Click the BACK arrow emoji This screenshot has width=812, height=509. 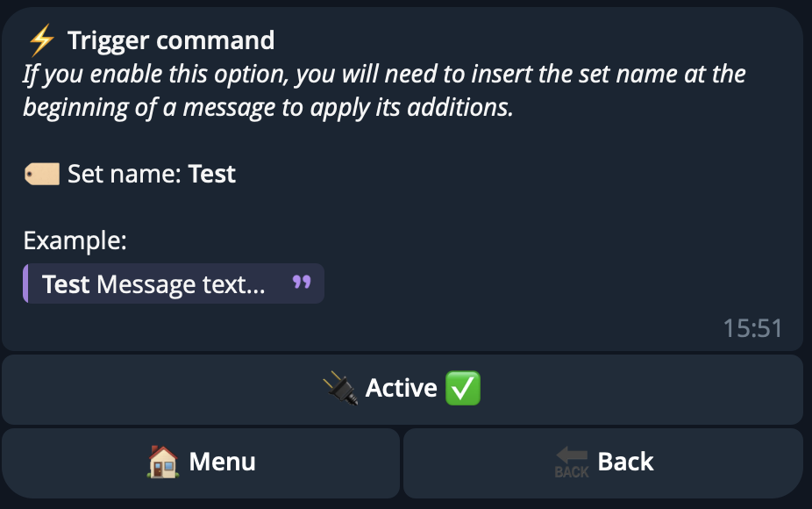(572, 462)
